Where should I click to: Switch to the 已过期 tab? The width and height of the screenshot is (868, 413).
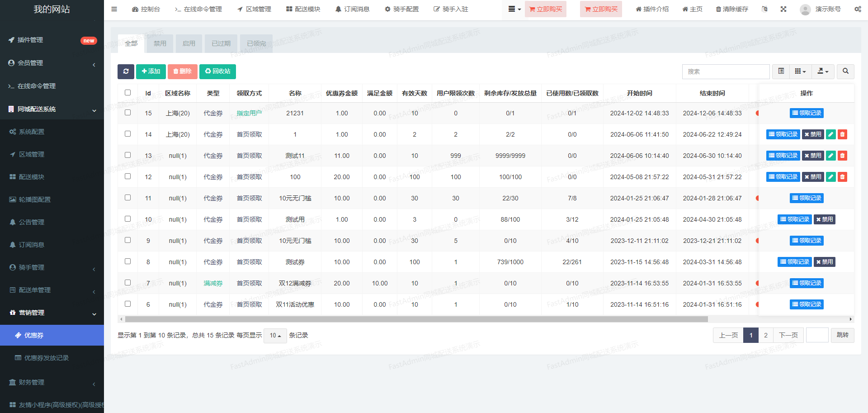[x=221, y=44]
